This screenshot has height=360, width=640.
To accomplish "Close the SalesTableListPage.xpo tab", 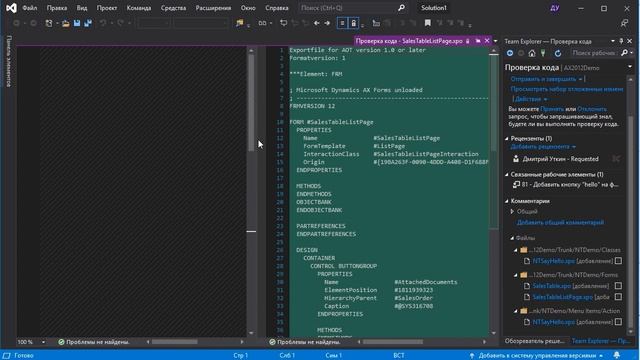I will point(487,41).
